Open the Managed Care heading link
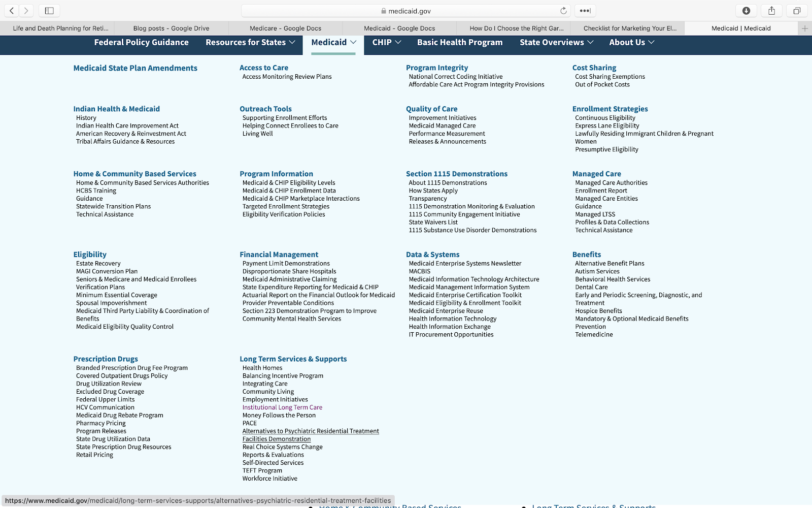The width and height of the screenshot is (812, 508). click(x=597, y=174)
